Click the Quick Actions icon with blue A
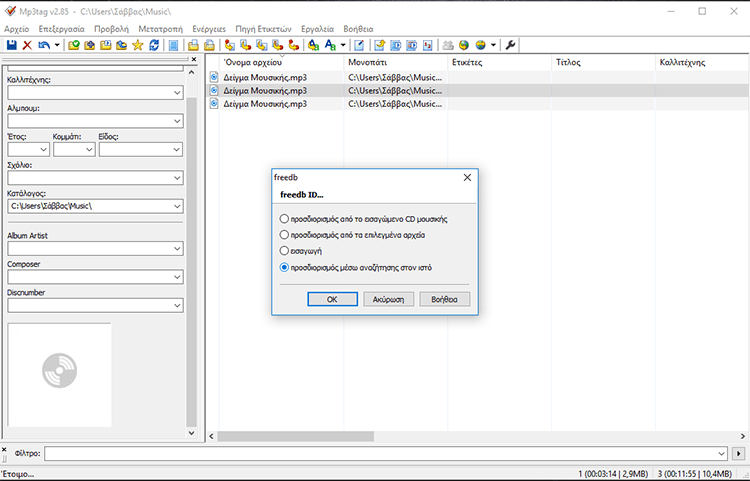 point(330,45)
